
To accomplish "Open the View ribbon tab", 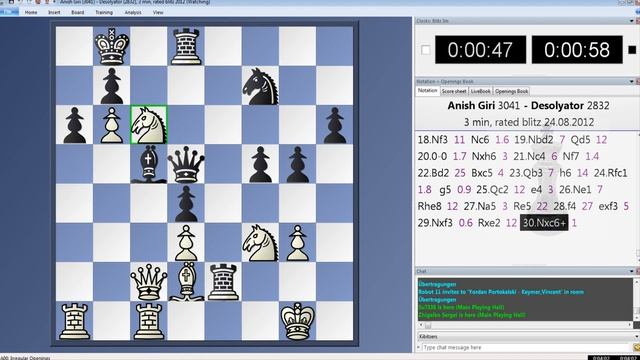I will coord(158,12).
